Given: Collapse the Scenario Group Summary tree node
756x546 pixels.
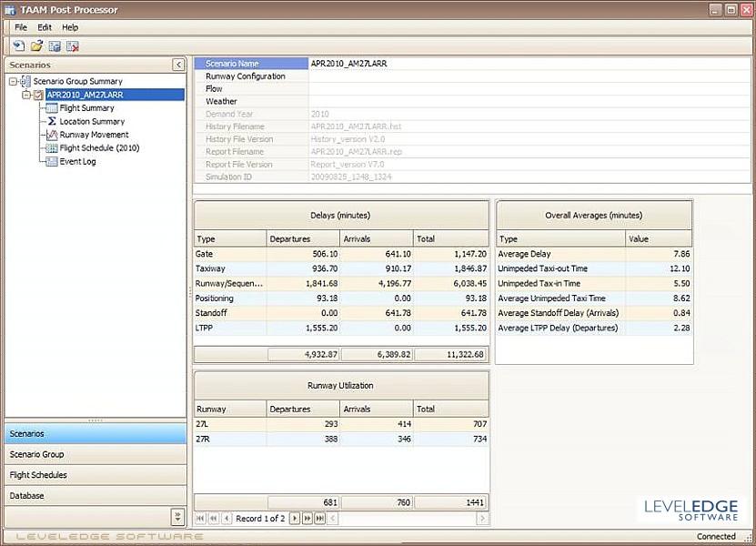Looking at the screenshot, I should [14, 81].
